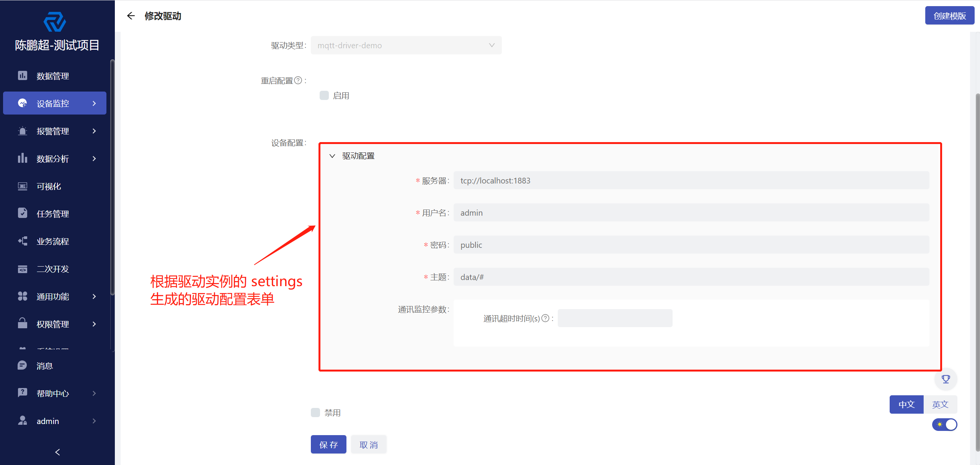Click the 业务流程 flow icon
Image resolution: width=980 pixels, height=465 pixels.
pos(23,241)
